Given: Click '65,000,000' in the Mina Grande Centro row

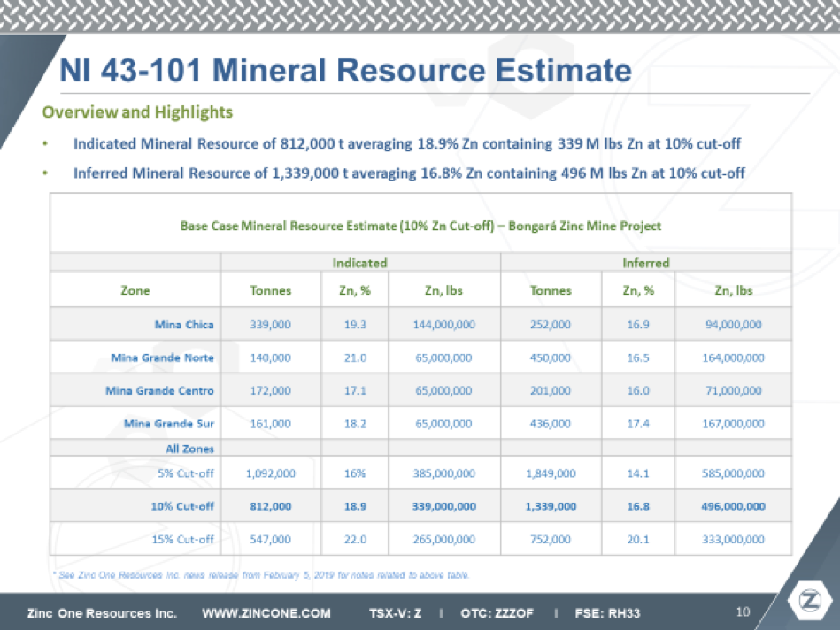Looking at the screenshot, I should tap(444, 391).
